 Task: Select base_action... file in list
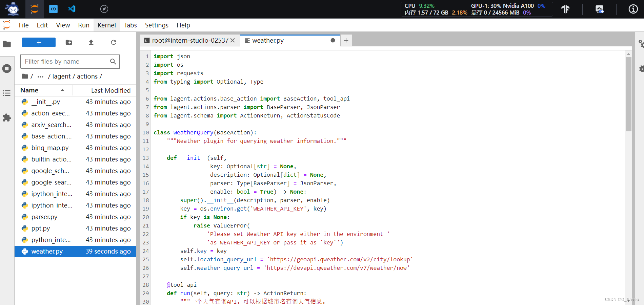[75, 136]
